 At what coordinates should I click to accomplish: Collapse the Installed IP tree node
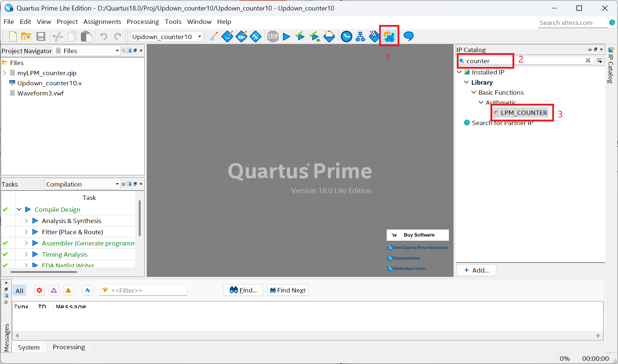click(x=459, y=72)
